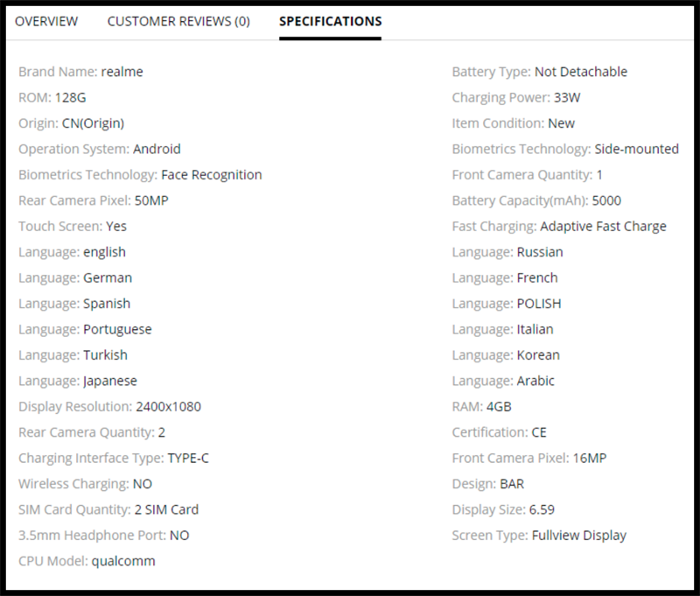This screenshot has height=596, width=700.
Task: Select the Specifications tab
Action: click(x=330, y=21)
